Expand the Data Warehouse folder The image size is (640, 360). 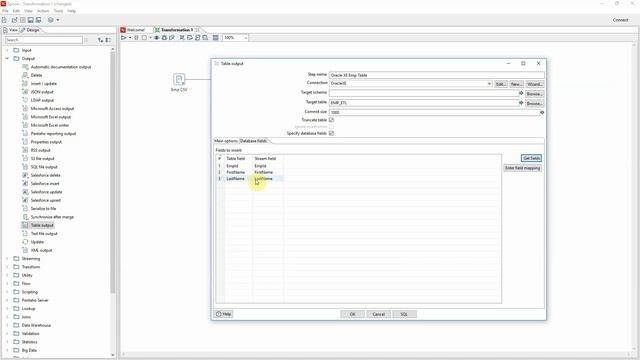coord(7,325)
